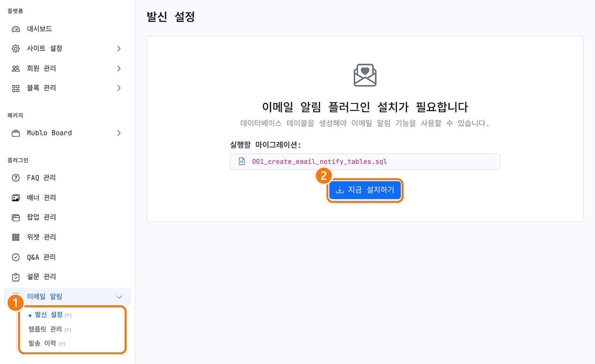Open 회원 관리 menu label
595x364 pixels.
[41, 68]
